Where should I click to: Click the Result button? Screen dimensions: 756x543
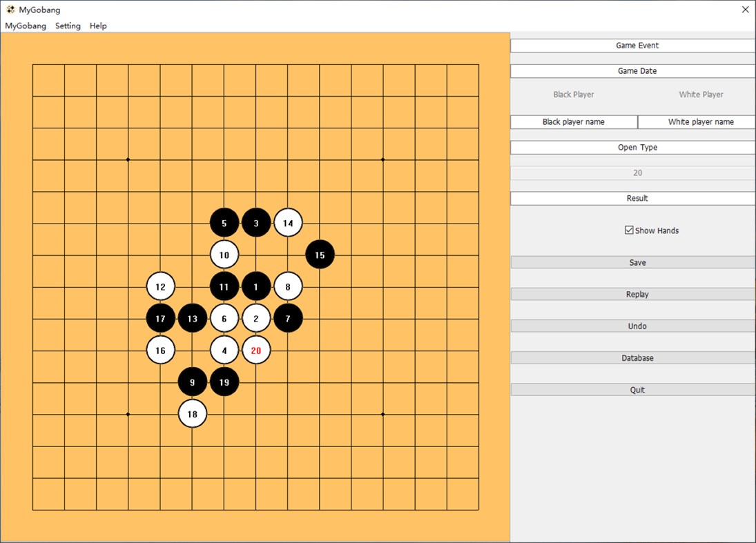(x=637, y=198)
